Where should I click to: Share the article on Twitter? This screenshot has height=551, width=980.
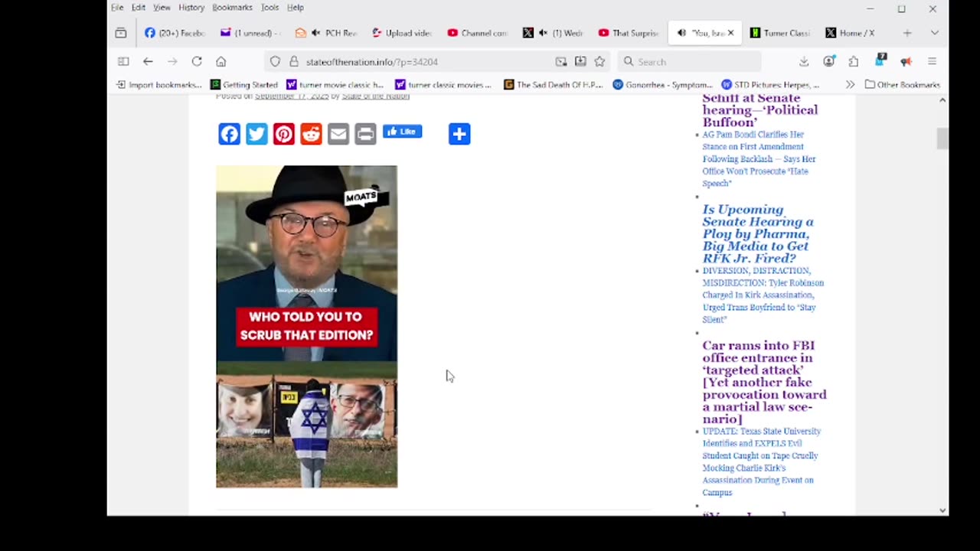pyautogui.click(x=256, y=134)
